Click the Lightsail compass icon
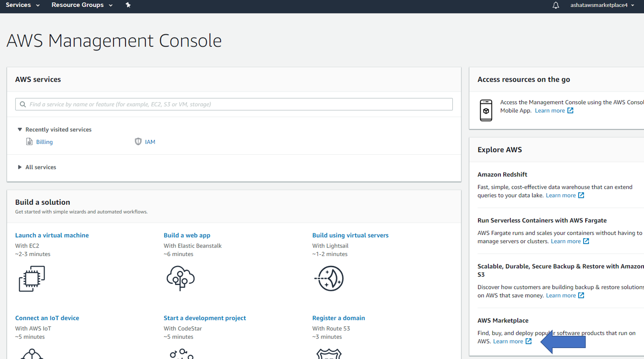 click(329, 279)
